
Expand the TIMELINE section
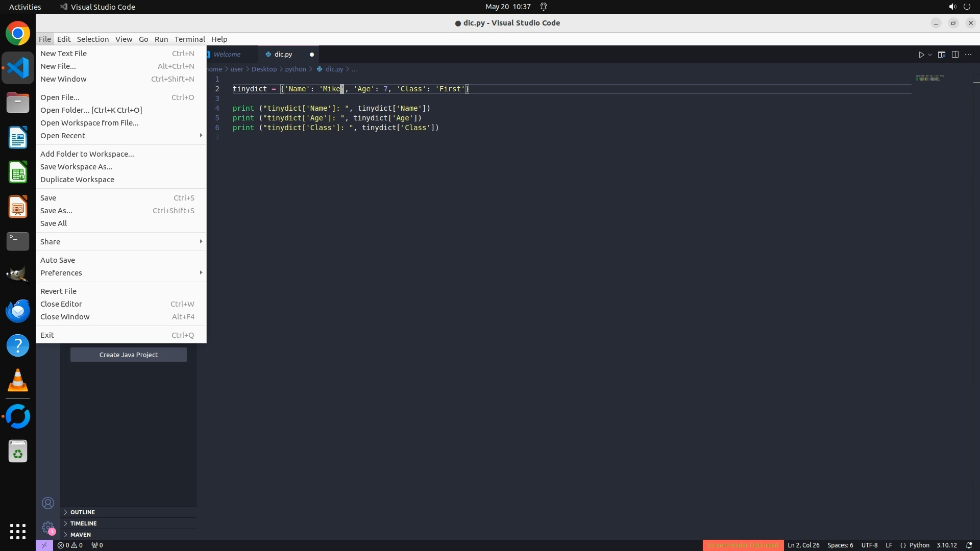pyautogui.click(x=83, y=523)
